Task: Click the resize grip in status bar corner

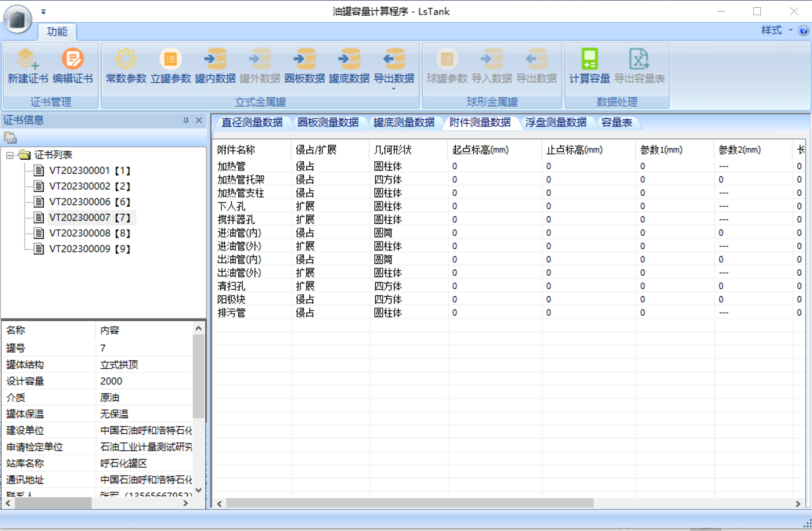Action: pos(807,524)
